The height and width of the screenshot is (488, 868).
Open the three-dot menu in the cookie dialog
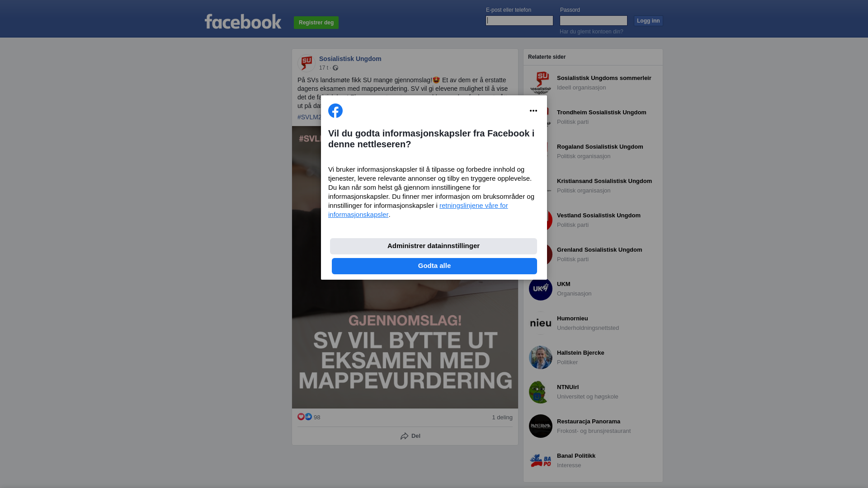coord(533,111)
